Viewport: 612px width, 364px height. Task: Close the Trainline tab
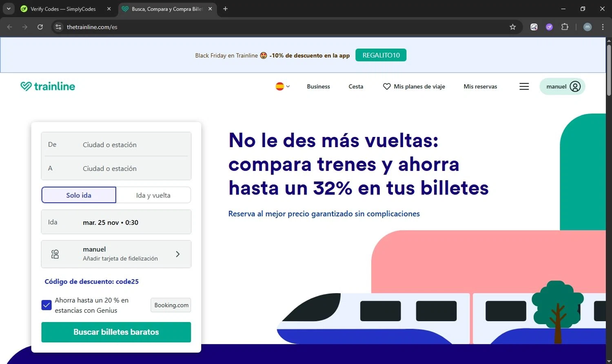click(x=210, y=9)
